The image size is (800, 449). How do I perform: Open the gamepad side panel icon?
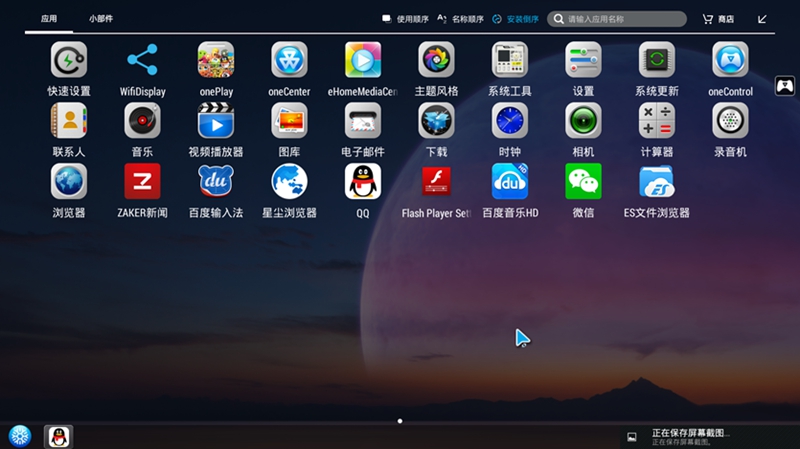pos(785,86)
